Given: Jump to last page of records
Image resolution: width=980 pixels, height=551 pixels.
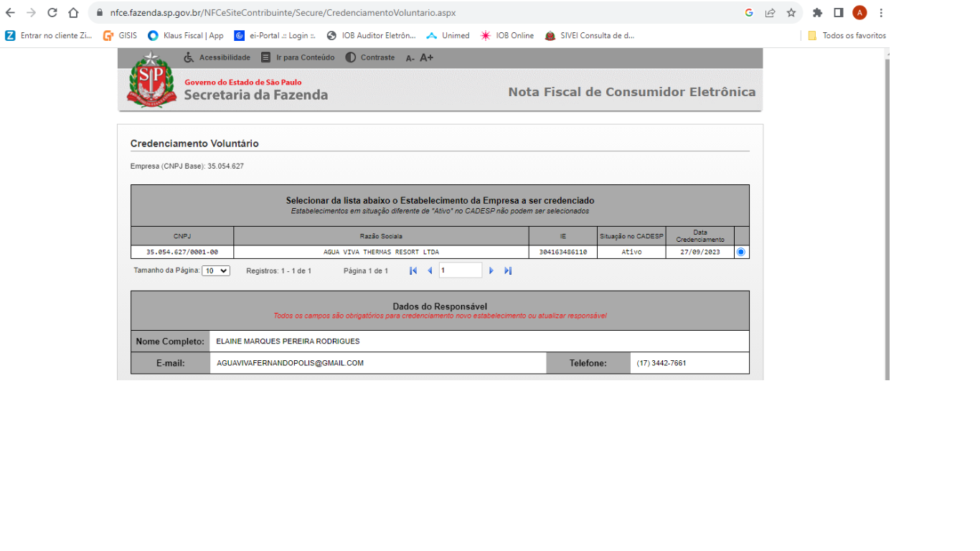Looking at the screenshot, I should [508, 270].
